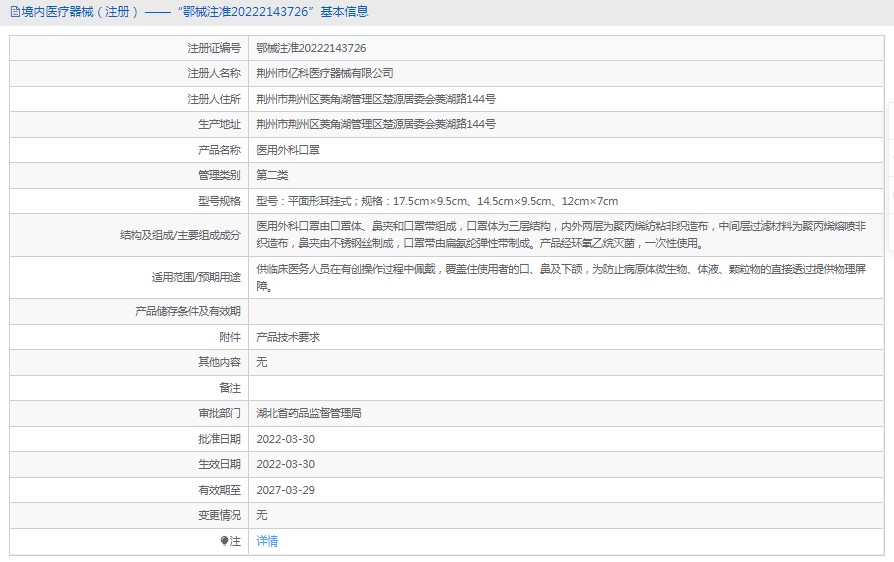The height and width of the screenshot is (562, 894).
Task: Click the address value in the 生产地址 row
Action: coord(376,124)
